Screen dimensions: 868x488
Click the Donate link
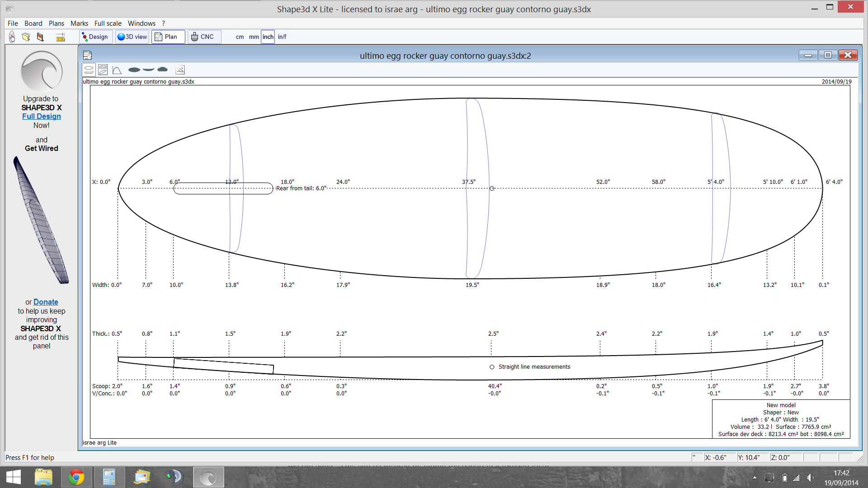[46, 302]
